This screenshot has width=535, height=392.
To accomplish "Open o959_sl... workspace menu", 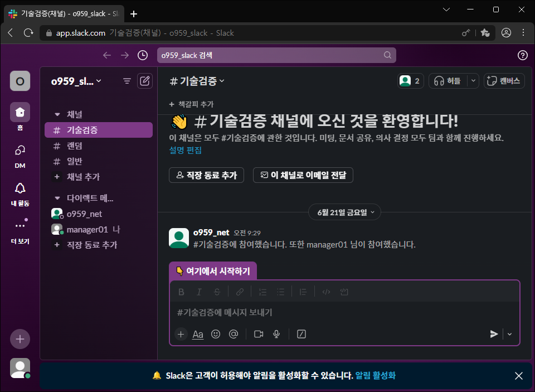I will (x=76, y=81).
